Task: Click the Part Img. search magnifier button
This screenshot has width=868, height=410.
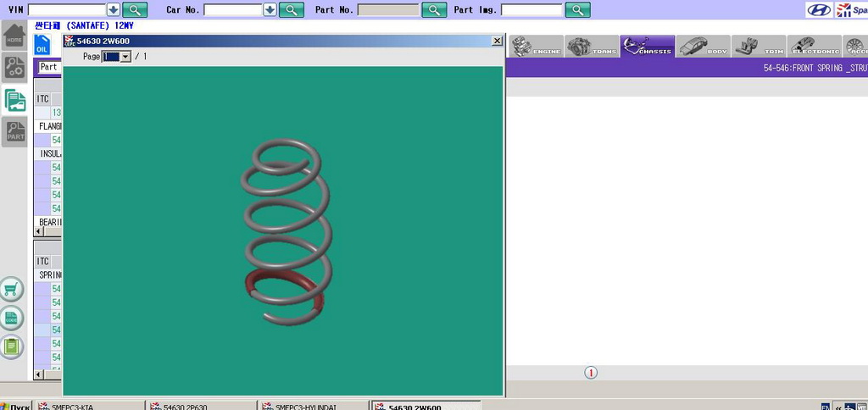Action: pos(577,10)
